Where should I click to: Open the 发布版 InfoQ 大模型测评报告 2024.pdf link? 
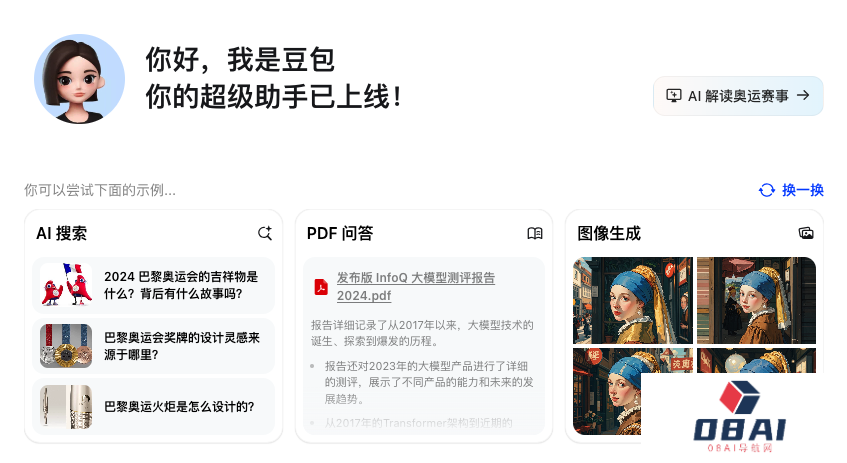(x=416, y=286)
